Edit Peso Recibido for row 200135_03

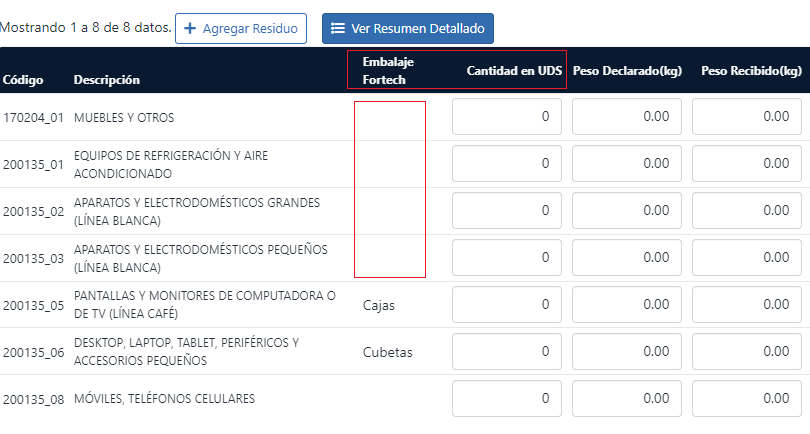[x=747, y=258]
